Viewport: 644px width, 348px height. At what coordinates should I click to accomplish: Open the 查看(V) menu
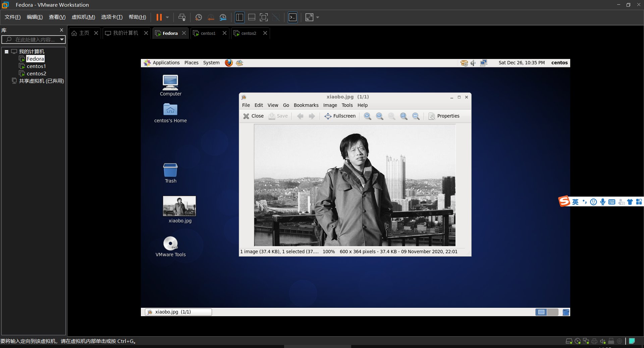57,17
